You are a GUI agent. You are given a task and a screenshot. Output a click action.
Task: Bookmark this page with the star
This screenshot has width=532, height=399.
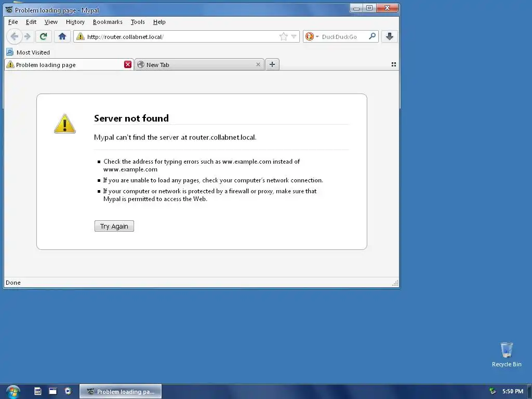(x=283, y=37)
